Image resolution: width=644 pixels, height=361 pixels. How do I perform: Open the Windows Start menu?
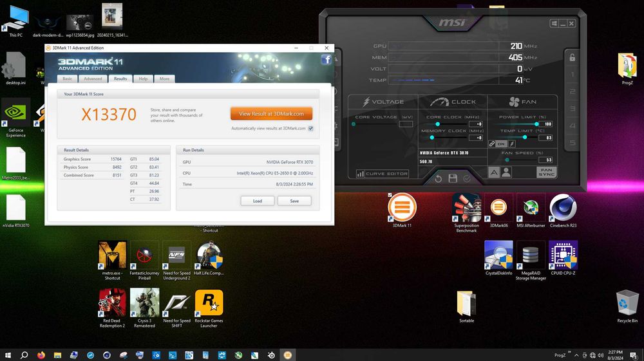coord(7,355)
